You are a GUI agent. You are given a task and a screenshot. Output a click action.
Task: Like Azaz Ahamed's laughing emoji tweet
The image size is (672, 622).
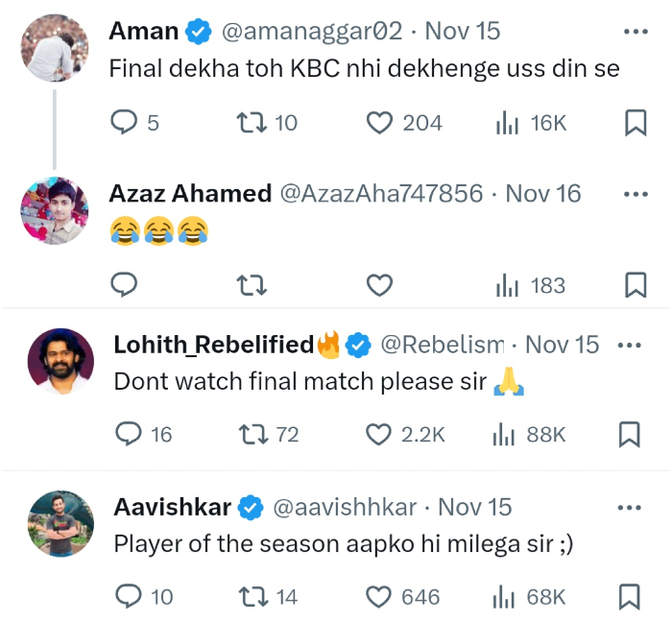pos(381,285)
